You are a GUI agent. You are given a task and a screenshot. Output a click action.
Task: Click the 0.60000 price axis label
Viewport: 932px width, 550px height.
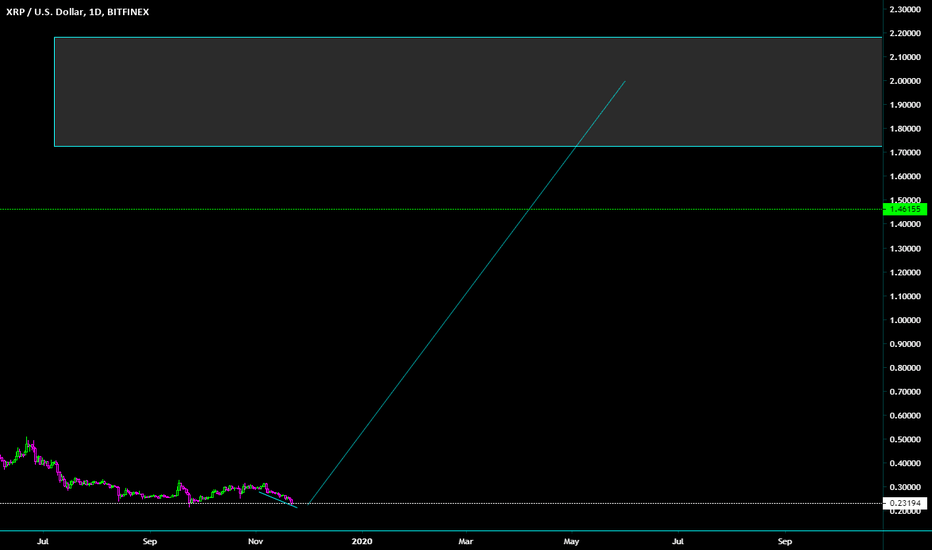tap(905, 416)
